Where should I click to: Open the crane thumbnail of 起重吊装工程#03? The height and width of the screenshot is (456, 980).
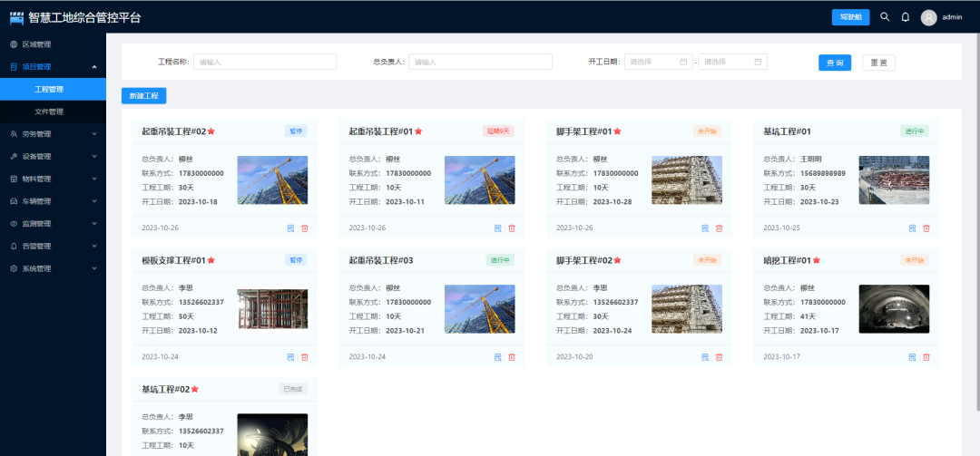pyautogui.click(x=480, y=308)
